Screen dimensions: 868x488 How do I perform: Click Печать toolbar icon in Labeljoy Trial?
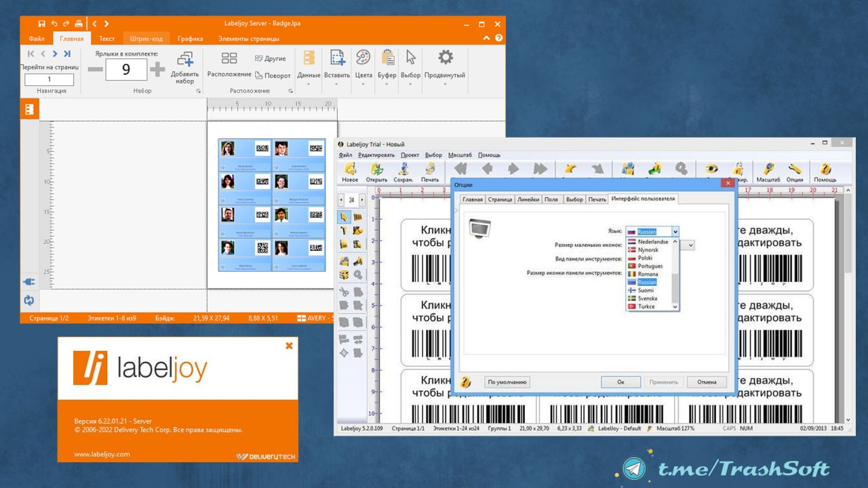430,172
